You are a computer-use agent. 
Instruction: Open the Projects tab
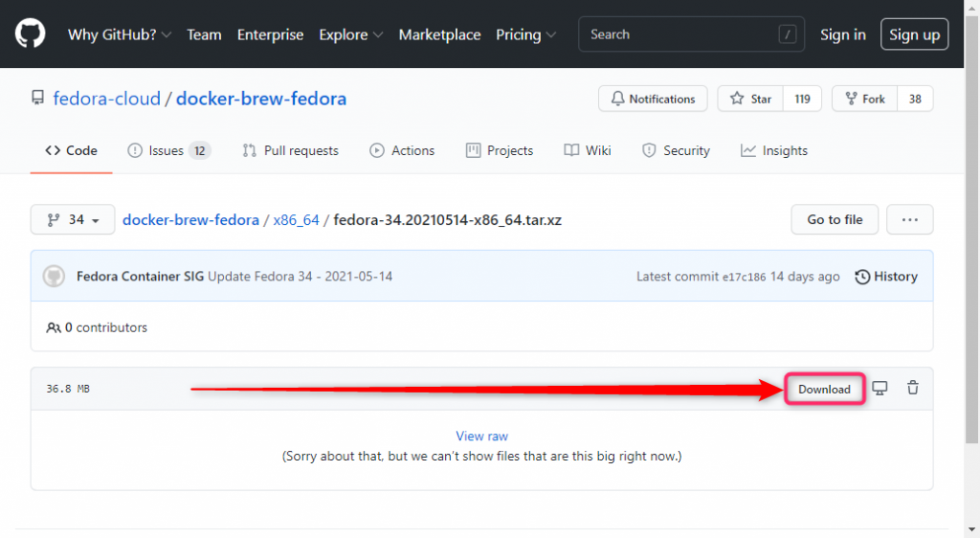[500, 150]
